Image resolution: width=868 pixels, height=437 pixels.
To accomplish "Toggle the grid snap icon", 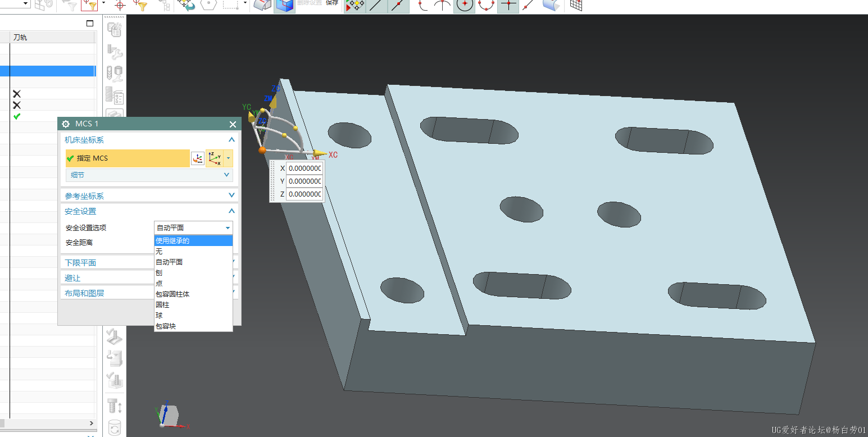I will coord(576,6).
